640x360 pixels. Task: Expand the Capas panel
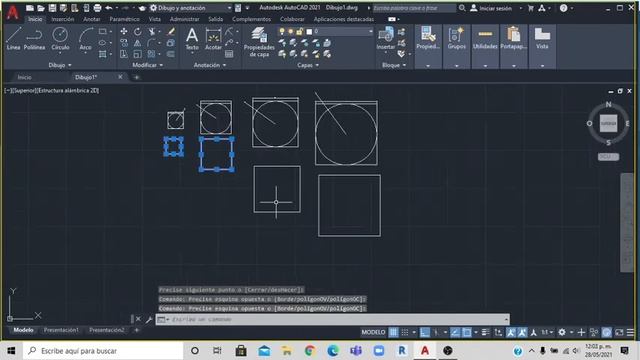308,65
